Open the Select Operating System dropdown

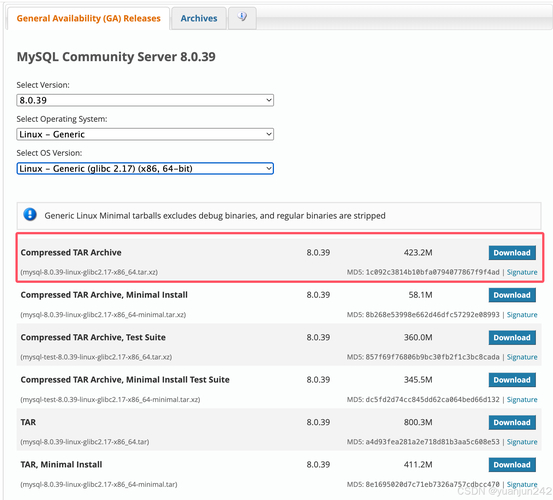tap(145, 134)
